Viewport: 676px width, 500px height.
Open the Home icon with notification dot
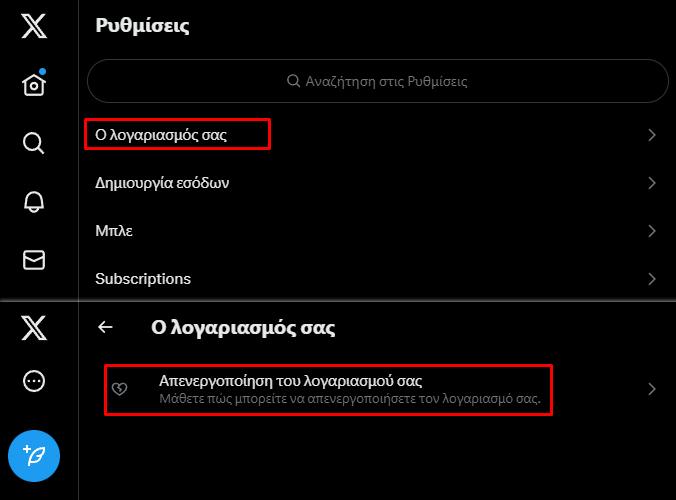coord(34,82)
